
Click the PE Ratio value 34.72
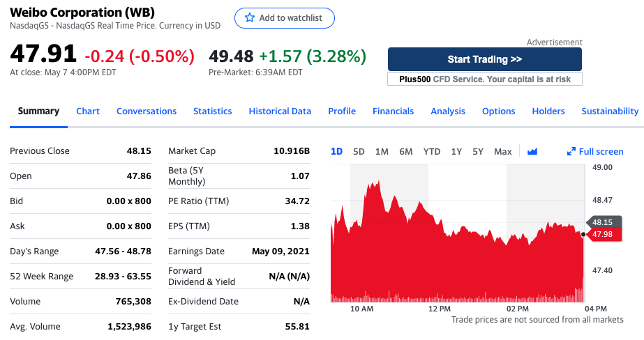coord(297,201)
